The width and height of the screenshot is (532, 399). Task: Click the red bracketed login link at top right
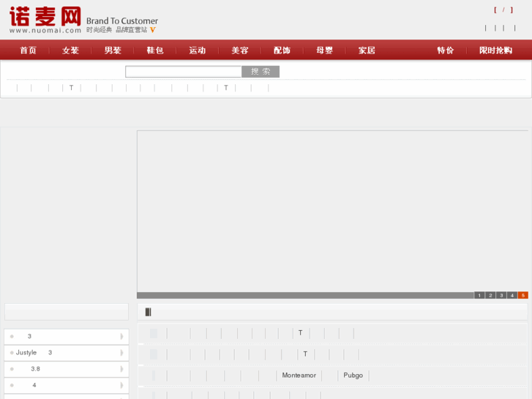503,10
